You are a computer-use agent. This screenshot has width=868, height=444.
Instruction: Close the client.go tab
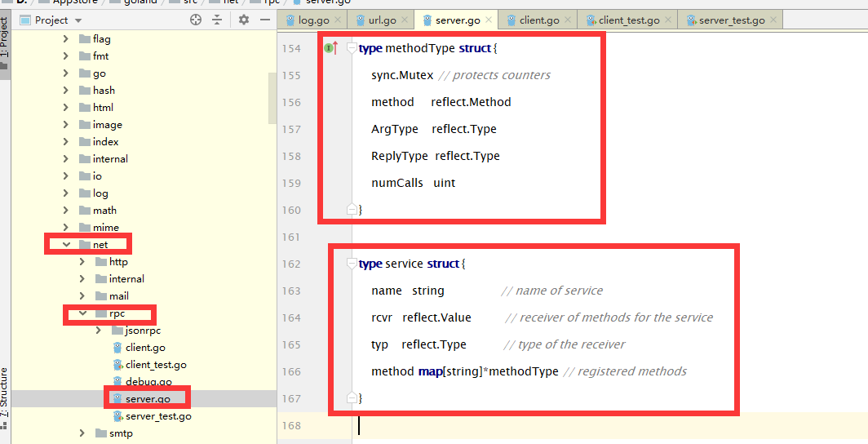click(568, 20)
